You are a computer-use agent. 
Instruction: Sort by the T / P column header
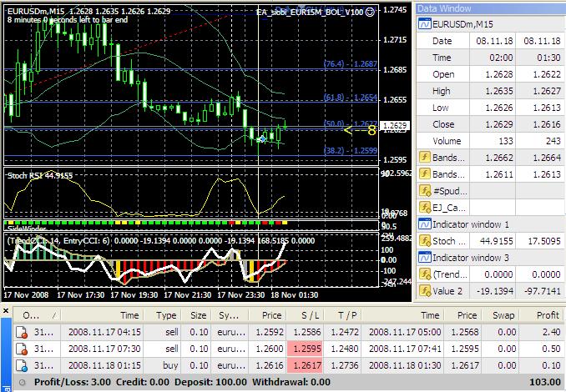coord(343,315)
